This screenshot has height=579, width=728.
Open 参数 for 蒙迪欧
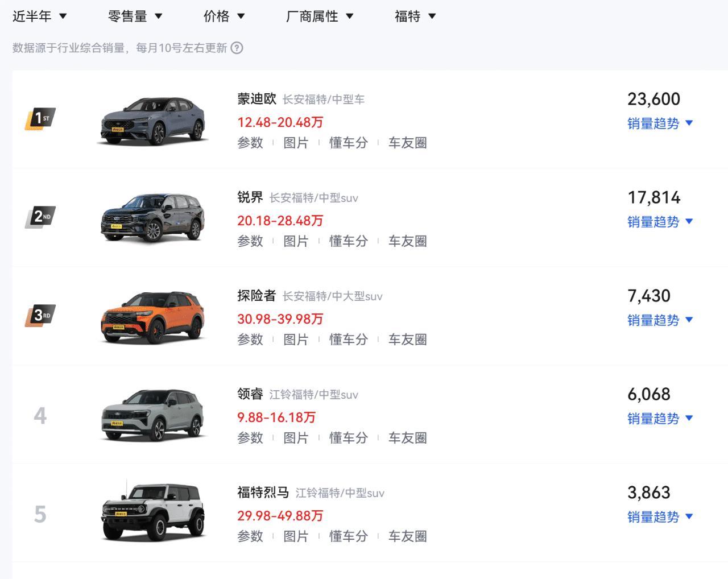[250, 143]
